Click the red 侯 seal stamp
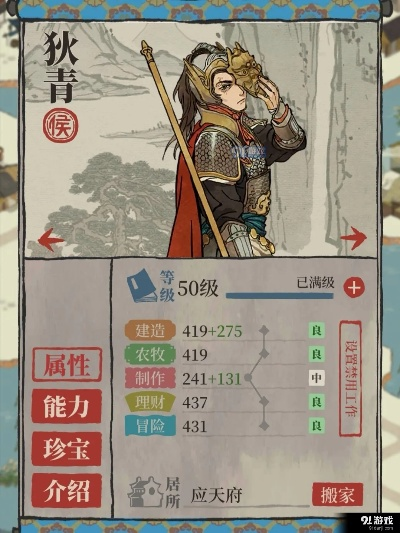This screenshot has height=533, width=400. pos(60,125)
